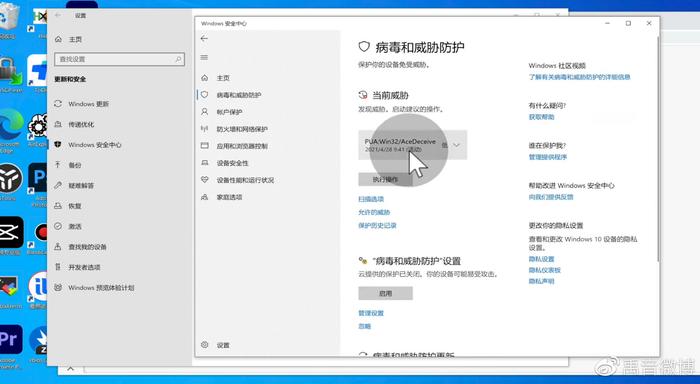
Task: Open link 了解有关病毒和威胁防护的详细信息
Action: click(579, 77)
